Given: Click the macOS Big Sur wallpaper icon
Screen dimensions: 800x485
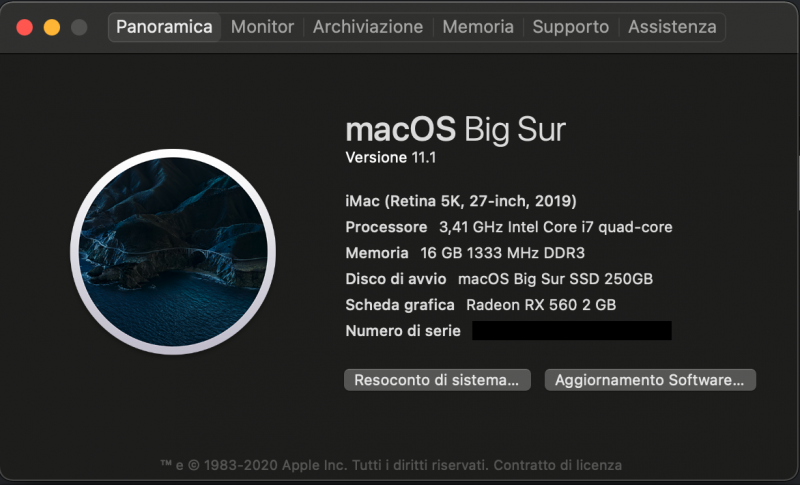Looking at the screenshot, I should tap(173, 251).
